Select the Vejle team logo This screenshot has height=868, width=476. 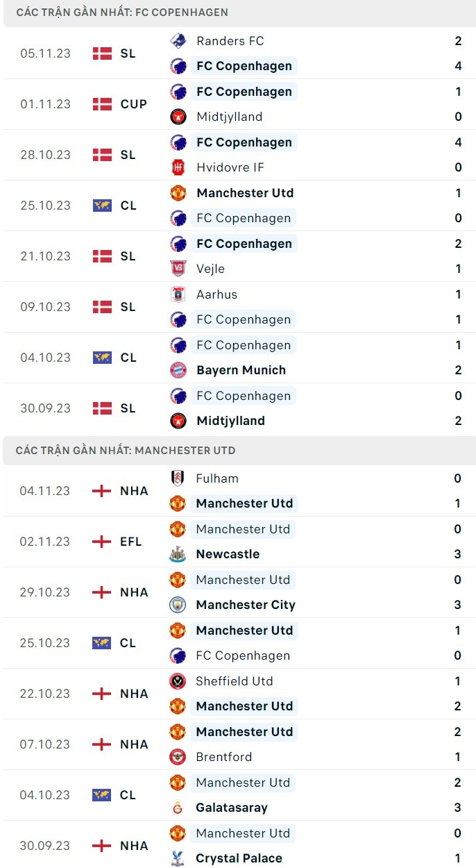click(x=178, y=269)
